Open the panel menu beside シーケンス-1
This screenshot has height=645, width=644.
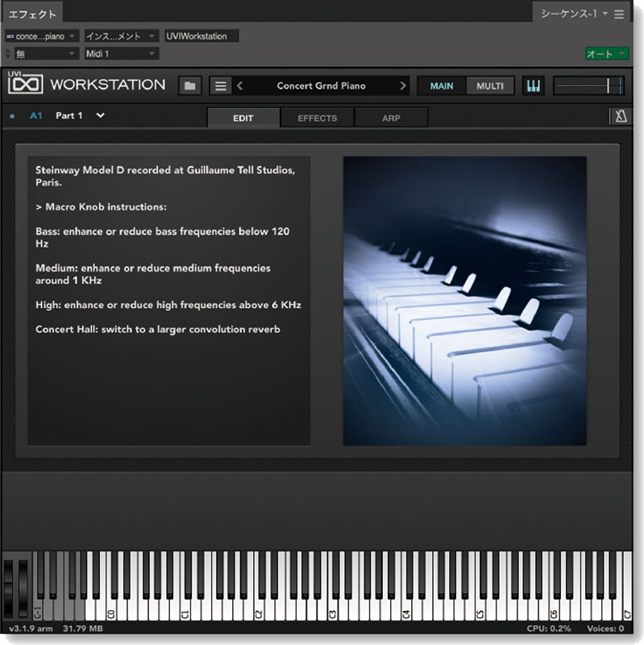click(619, 15)
